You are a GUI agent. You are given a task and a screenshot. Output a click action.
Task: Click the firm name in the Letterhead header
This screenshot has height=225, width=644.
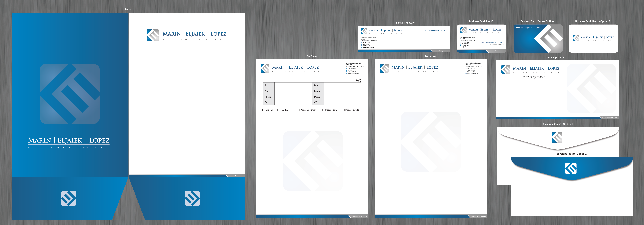pyautogui.click(x=415, y=67)
